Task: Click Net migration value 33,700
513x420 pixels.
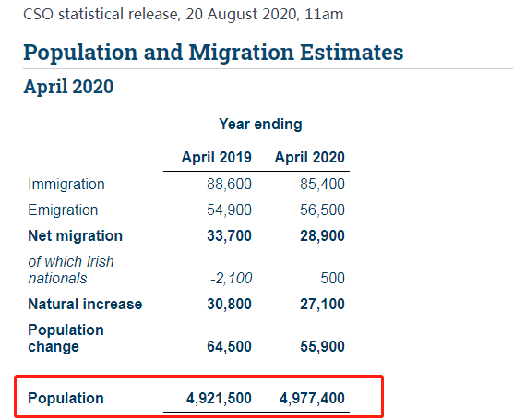Action: tap(229, 235)
